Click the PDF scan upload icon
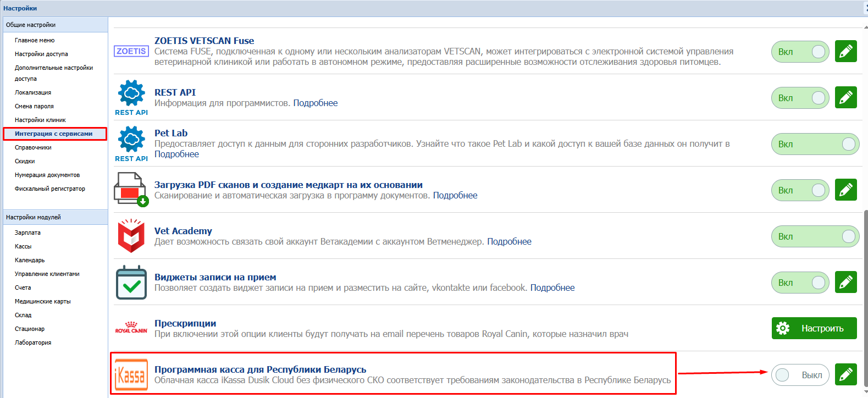868x398 pixels. point(131,190)
